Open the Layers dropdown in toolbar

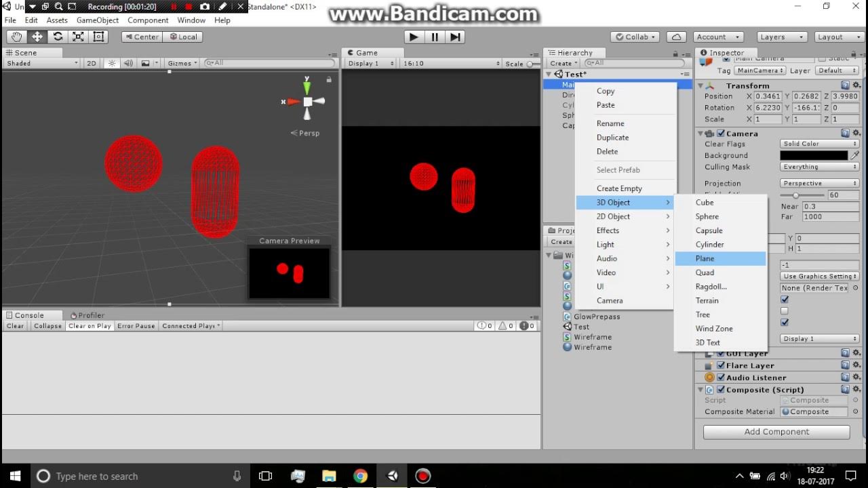click(x=781, y=37)
